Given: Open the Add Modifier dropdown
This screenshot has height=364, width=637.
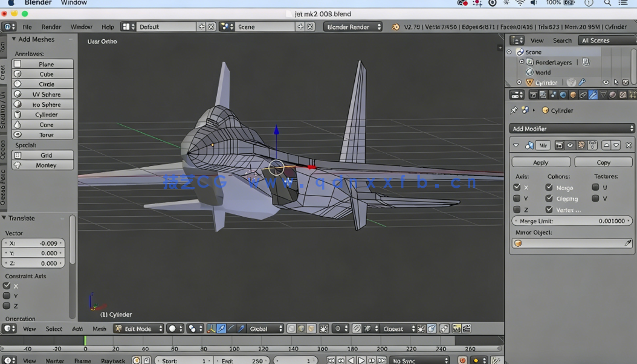Looking at the screenshot, I should click(572, 129).
